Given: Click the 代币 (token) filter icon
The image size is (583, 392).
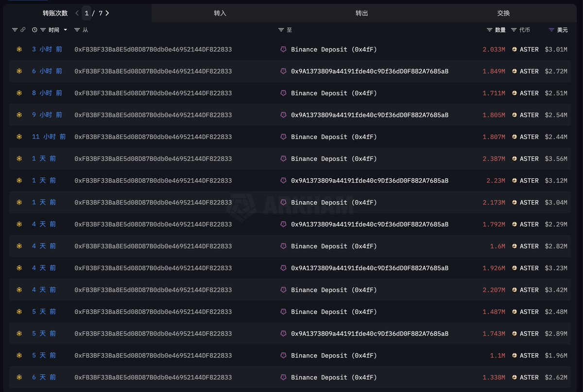Looking at the screenshot, I should (514, 30).
